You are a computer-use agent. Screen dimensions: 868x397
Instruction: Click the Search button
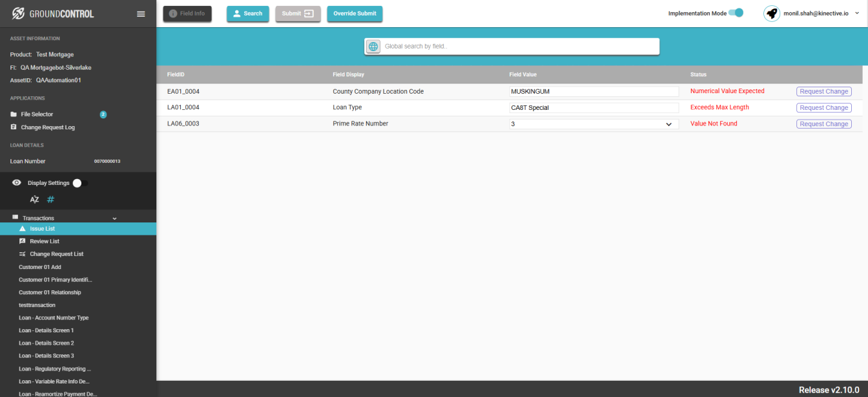[x=248, y=14]
